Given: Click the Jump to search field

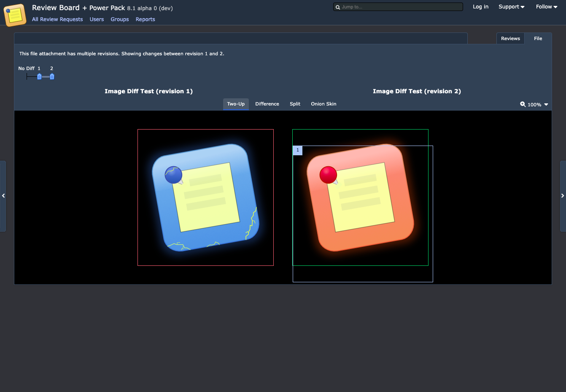Looking at the screenshot, I should point(398,7).
